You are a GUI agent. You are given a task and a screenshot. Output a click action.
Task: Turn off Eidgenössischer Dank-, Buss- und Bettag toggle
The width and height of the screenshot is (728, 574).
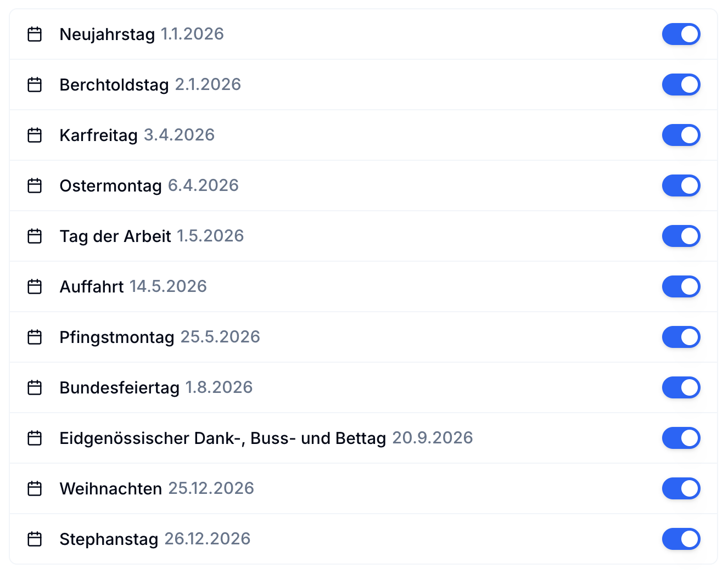pyautogui.click(x=681, y=438)
